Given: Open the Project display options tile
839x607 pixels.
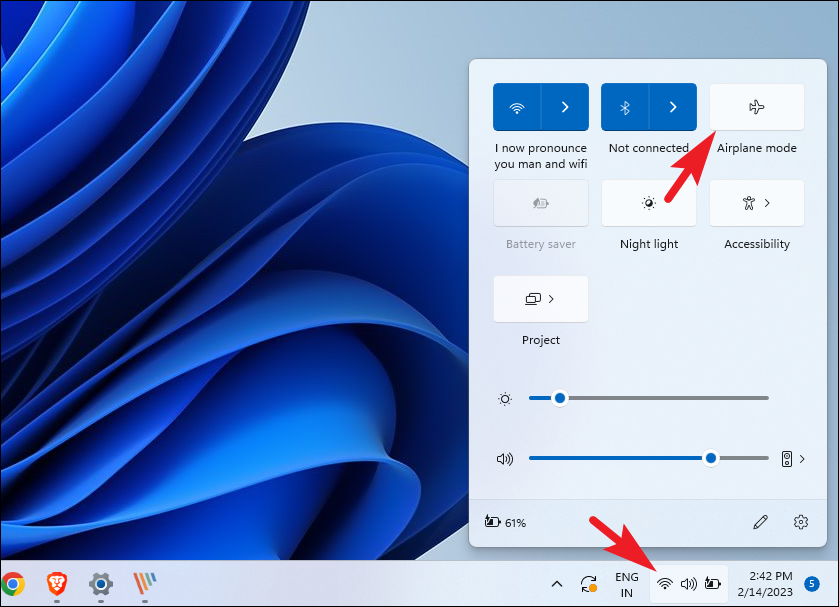Looking at the screenshot, I should tap(540, 299).
